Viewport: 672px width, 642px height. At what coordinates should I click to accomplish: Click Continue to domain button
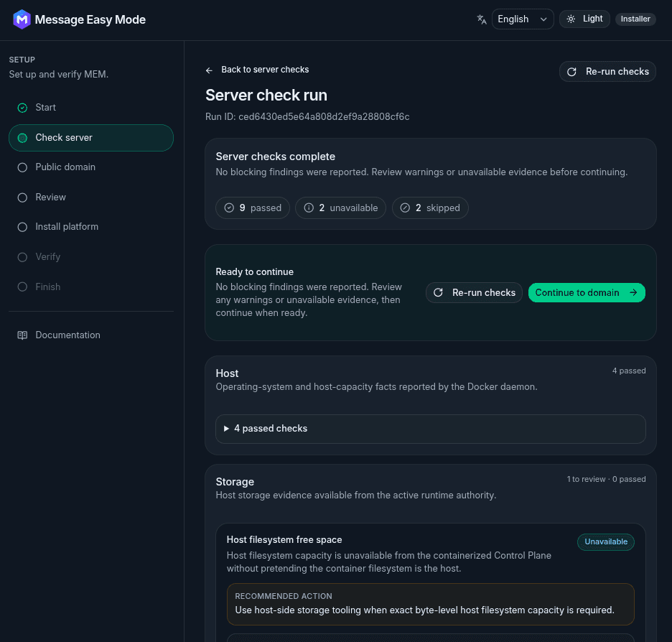tap(587, 293)
